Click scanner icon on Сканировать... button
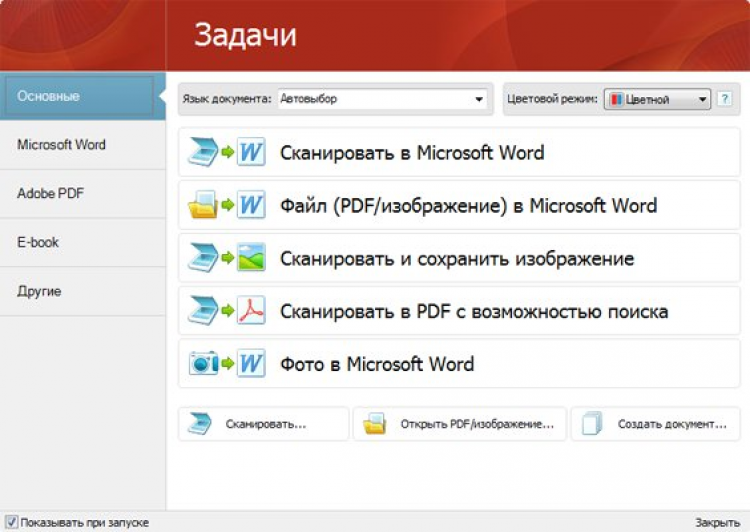 point(199,424)
